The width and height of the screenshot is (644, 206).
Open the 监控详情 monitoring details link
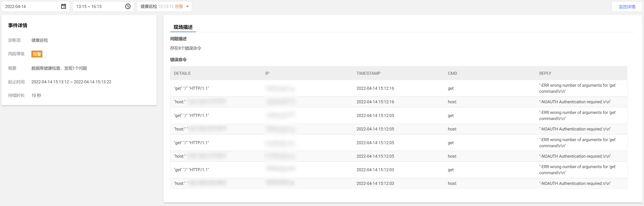coord(627,7)
